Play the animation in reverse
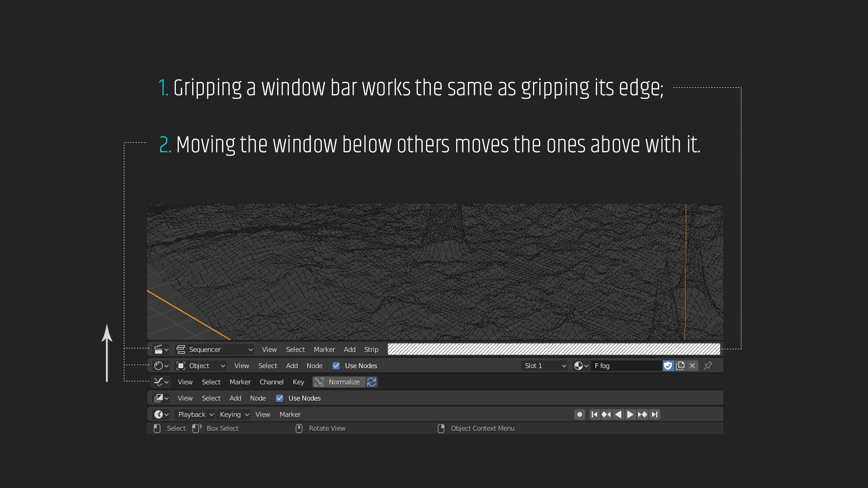This screenshot has width=868, height=488. (618, 414)
